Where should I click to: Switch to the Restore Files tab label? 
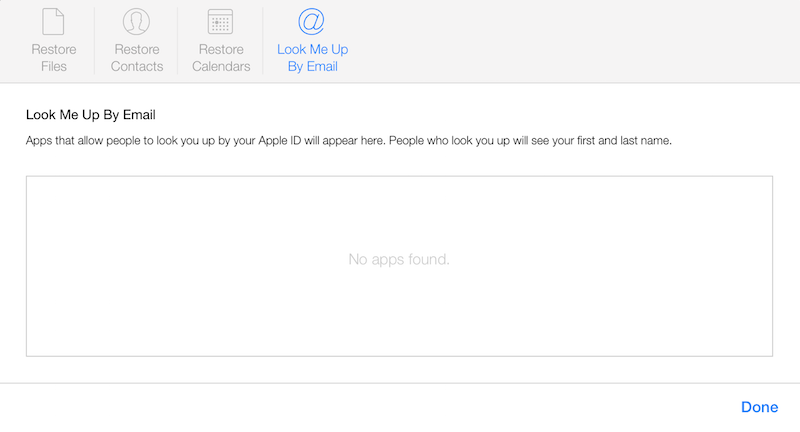(x=54, y=58)
